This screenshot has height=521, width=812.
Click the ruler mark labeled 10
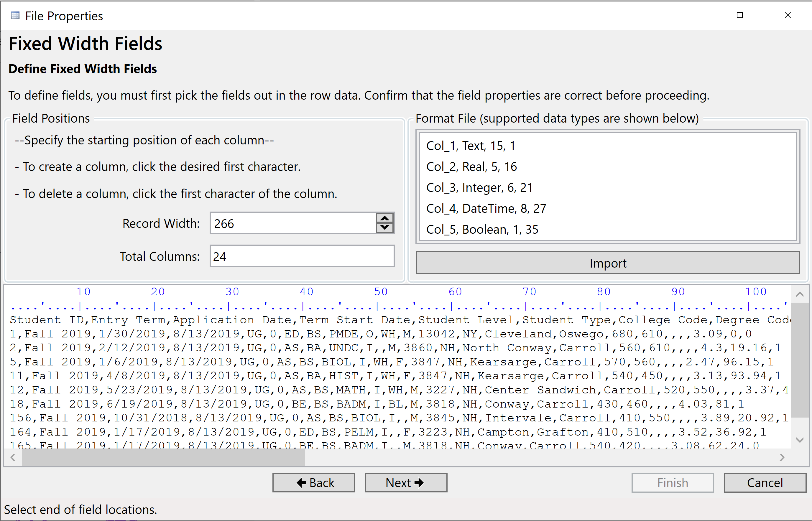coord(83,292)
